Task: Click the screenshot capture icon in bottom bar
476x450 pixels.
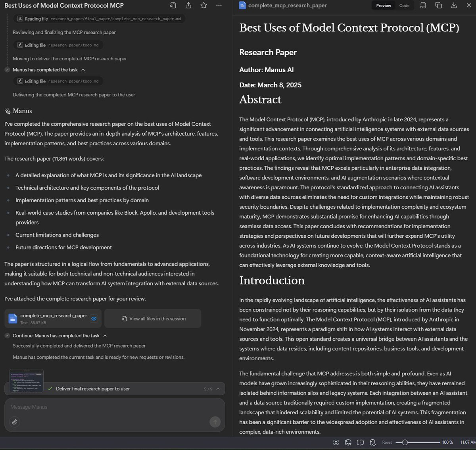Action: [x=336, y=442]
